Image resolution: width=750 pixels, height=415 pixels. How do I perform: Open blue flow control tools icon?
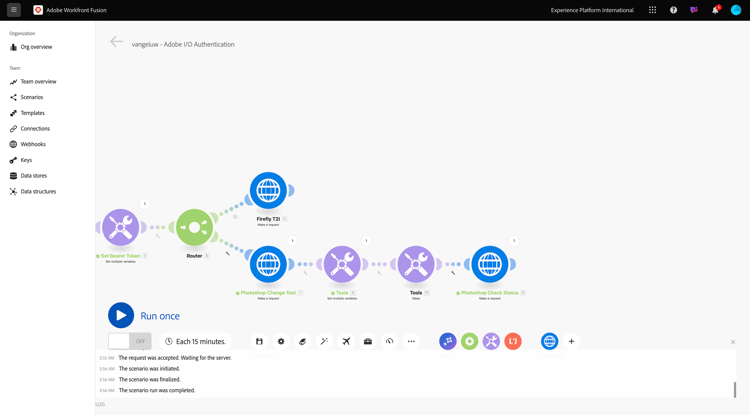448,341
